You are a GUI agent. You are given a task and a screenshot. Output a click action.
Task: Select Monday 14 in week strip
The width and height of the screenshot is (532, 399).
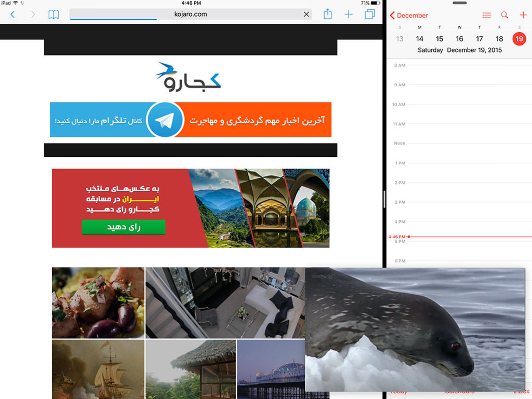tap(420, 39)
